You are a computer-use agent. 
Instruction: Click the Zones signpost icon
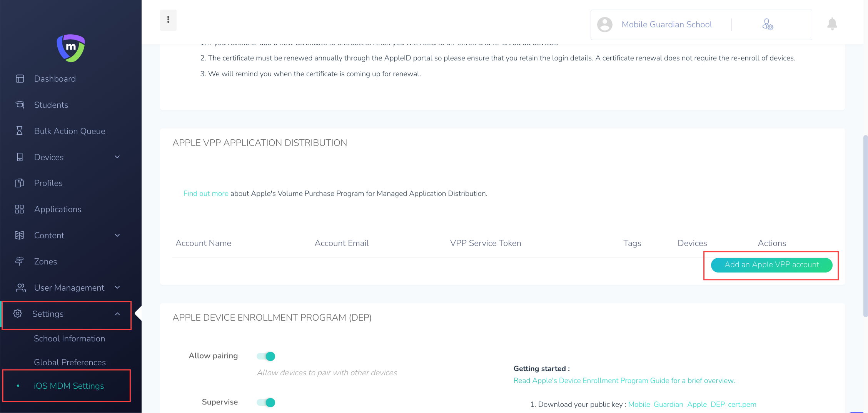20,261
